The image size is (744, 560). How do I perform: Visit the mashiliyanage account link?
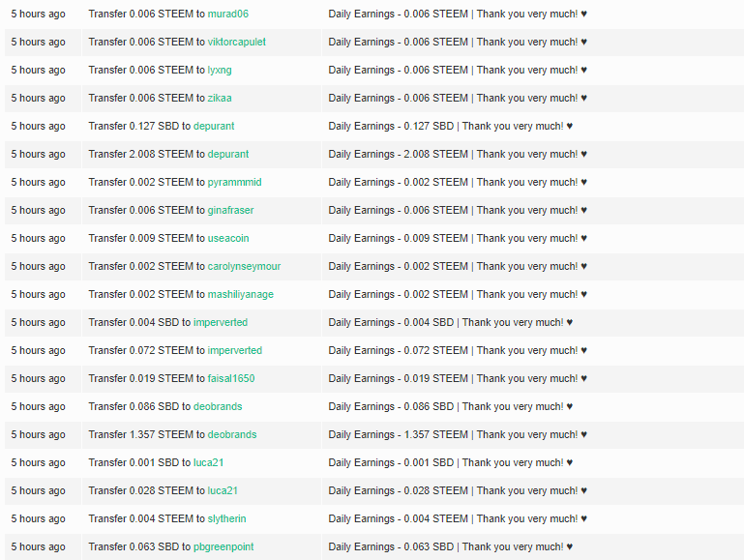(240, 294)
